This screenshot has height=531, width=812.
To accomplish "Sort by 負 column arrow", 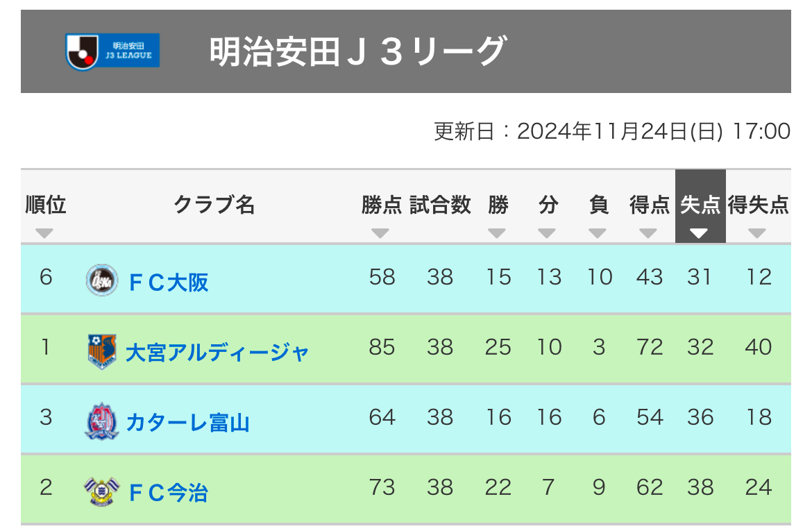I will pos(598,233).
